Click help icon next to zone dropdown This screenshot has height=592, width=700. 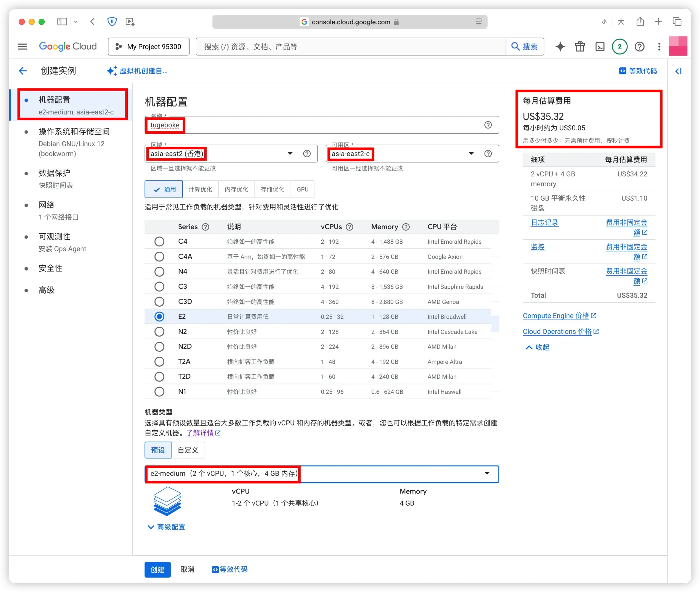tap(488, 153)
